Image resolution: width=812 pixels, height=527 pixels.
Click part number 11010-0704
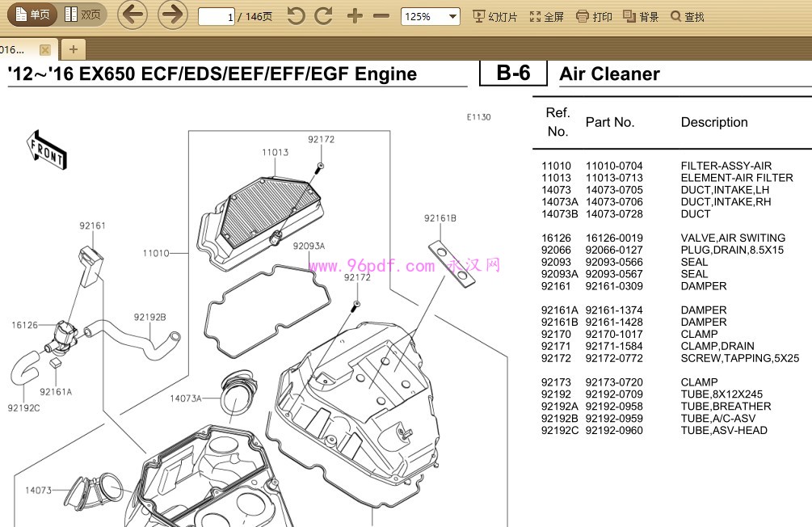point(614,166)
